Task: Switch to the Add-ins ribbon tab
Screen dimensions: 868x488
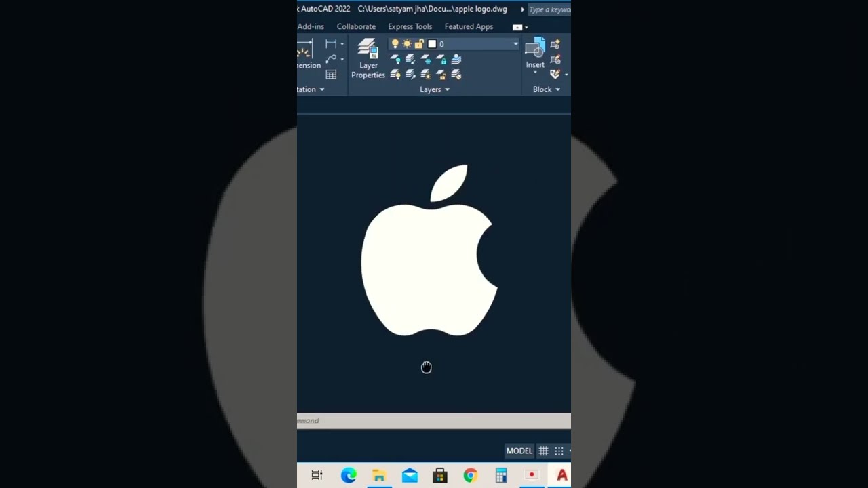Action: (311, 26)
